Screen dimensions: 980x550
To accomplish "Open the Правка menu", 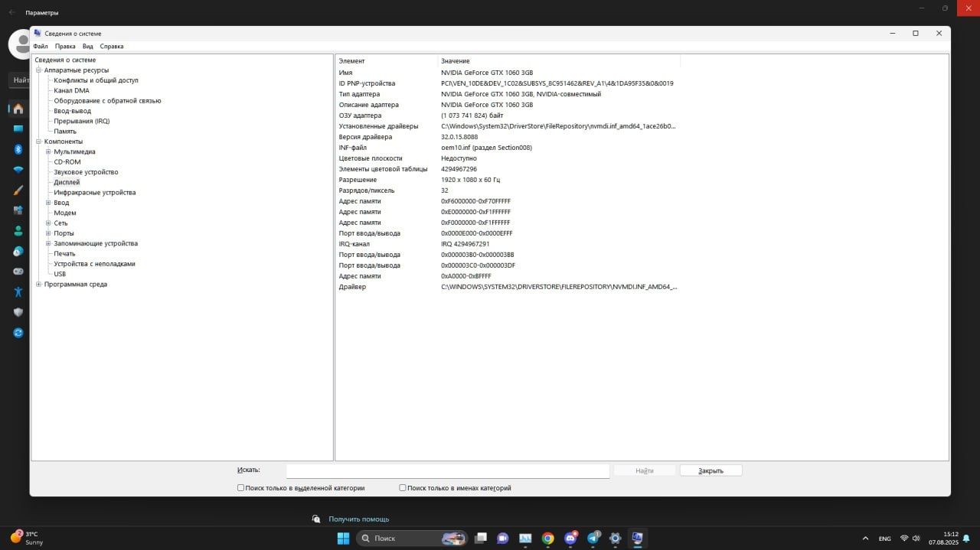I will click(65, 47).
